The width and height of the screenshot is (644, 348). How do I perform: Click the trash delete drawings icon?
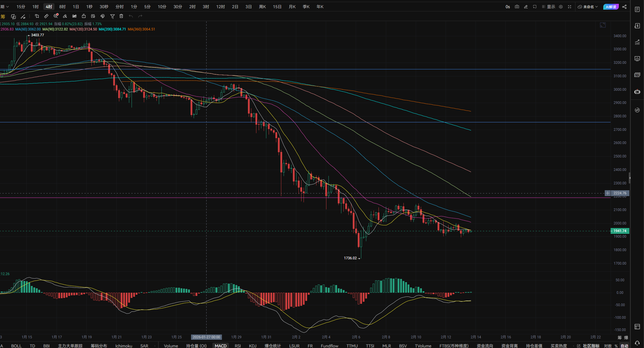[121, 16]
